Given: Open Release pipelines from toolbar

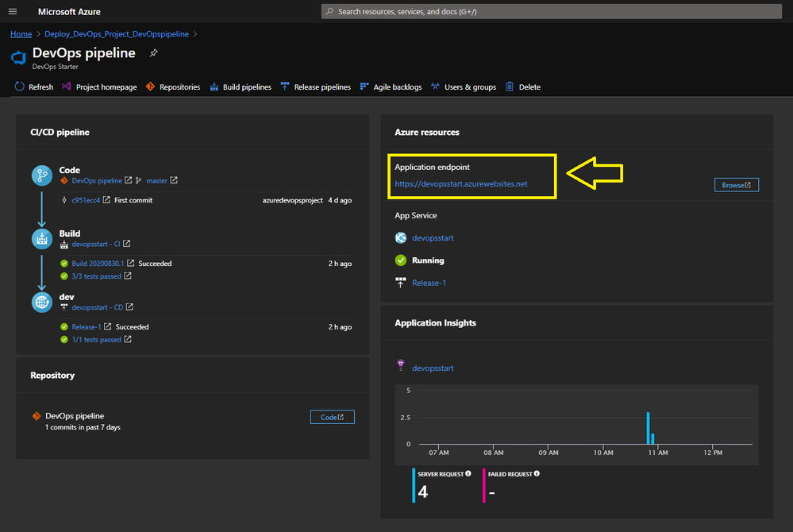Looking at the screenshot, I should [x=316, y=87].
